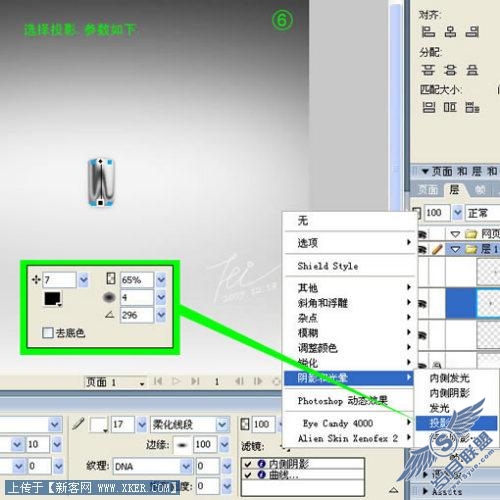Open the 斜角和浮雕 submenu
Screen dimensions: 500x500
[x=349, y=303]
